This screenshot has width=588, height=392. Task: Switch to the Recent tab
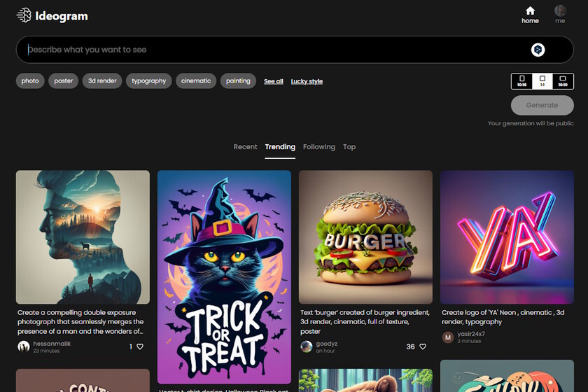245,147
